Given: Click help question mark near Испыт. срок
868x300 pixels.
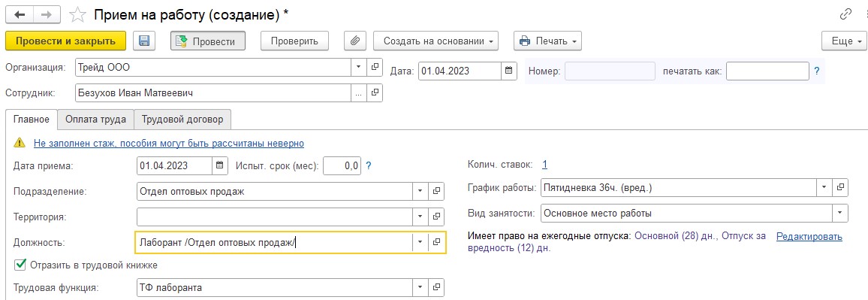Looking at the screenshot, I should pyautogui.click(x=369, y=165).
